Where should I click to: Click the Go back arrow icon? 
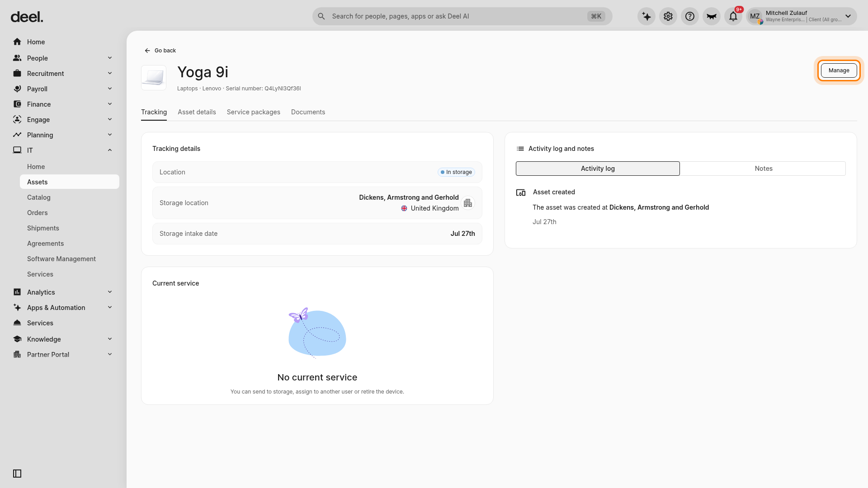(x=147, y=51)
